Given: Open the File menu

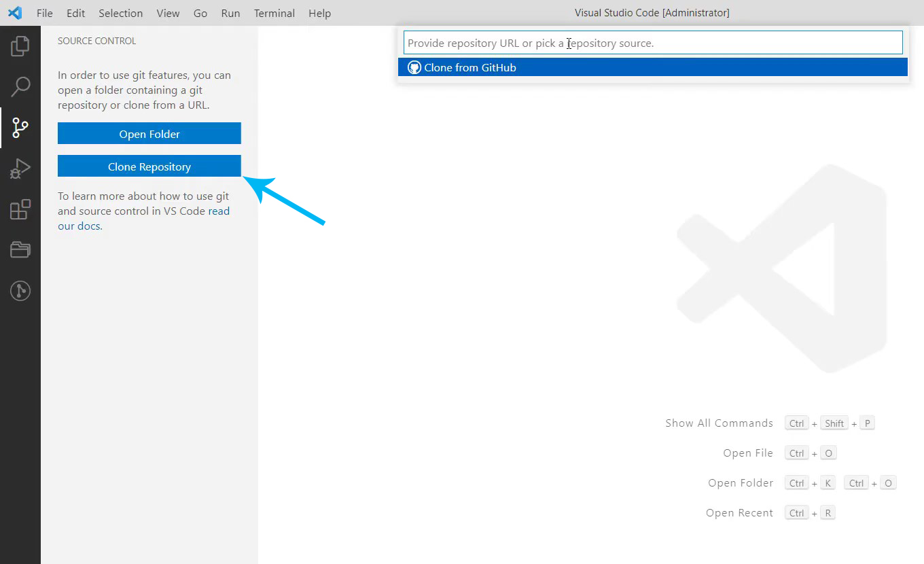Looking at the screenshot, I should tap(44, 13).
